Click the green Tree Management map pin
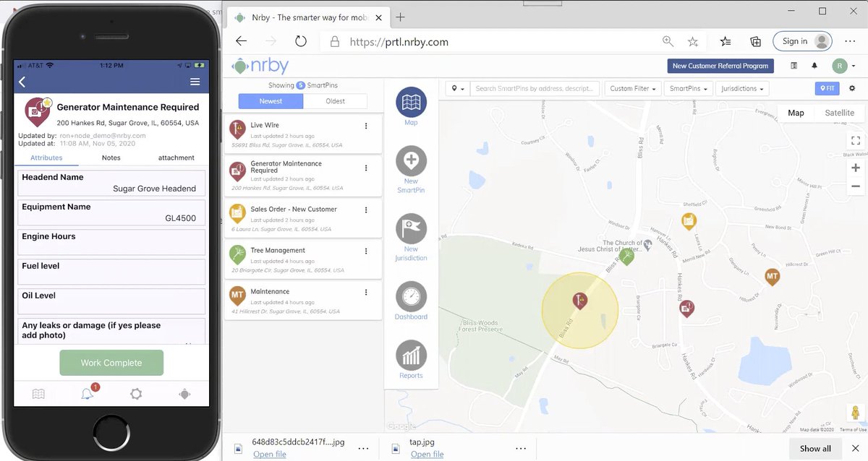 [x=626, y=257]
